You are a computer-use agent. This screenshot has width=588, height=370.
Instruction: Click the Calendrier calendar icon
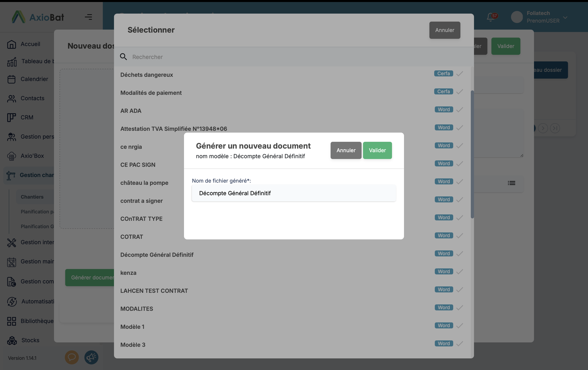coord(11,79)
